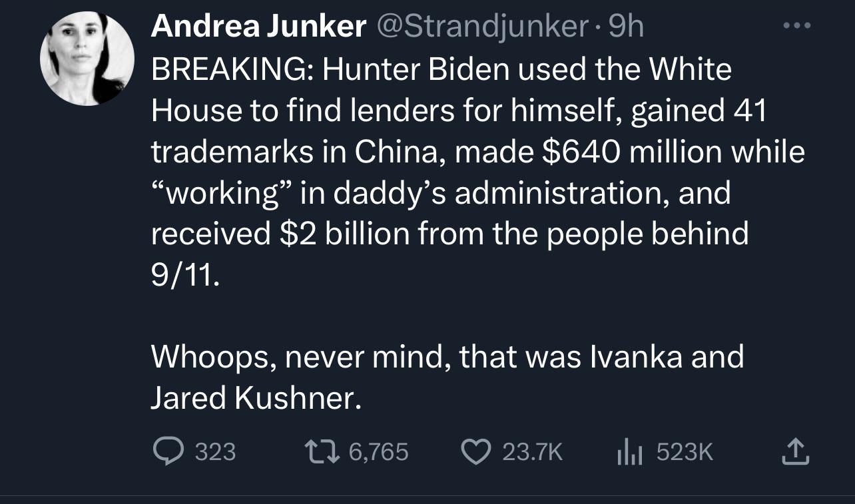Click the 23.7K likes count
The image size is (855, 504).
(532, 453)
